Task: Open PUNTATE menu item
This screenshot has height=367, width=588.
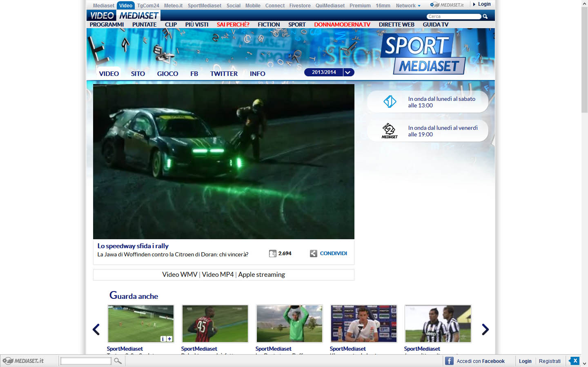Action: 144,24
